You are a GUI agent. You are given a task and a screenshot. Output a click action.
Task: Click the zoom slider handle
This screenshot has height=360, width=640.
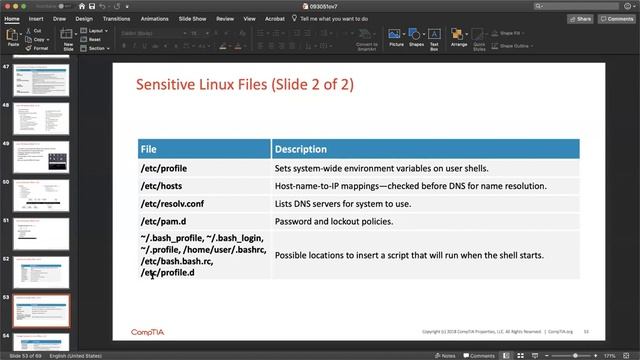576,356
